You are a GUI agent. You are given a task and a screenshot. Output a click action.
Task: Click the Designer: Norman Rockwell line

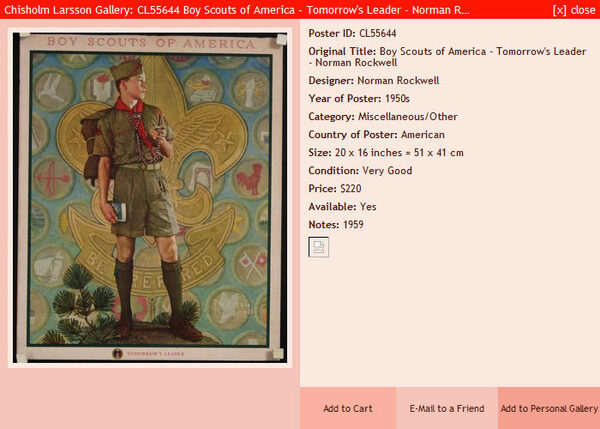tap(373, 80)
